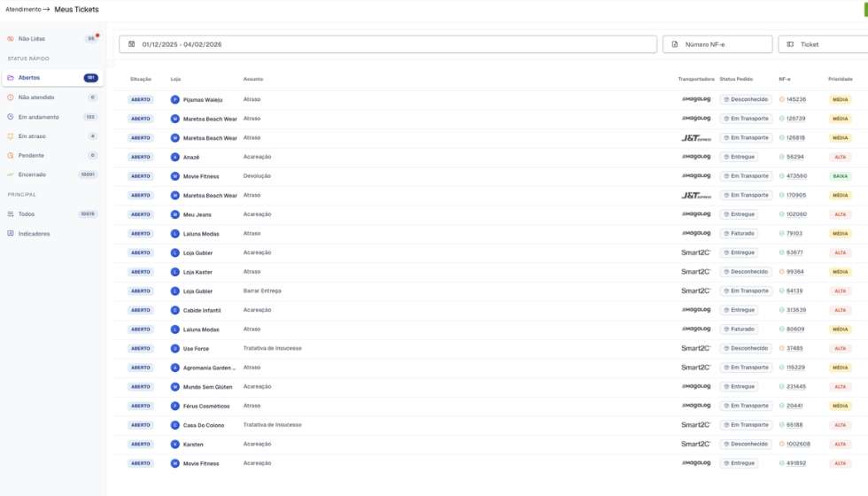Open the Não Lidas filter in sidebar

click(x=32, y=39)
